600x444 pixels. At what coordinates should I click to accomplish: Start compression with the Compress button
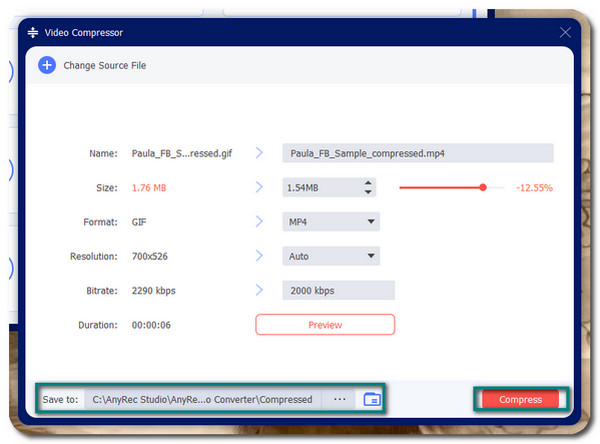coord(520,400)
